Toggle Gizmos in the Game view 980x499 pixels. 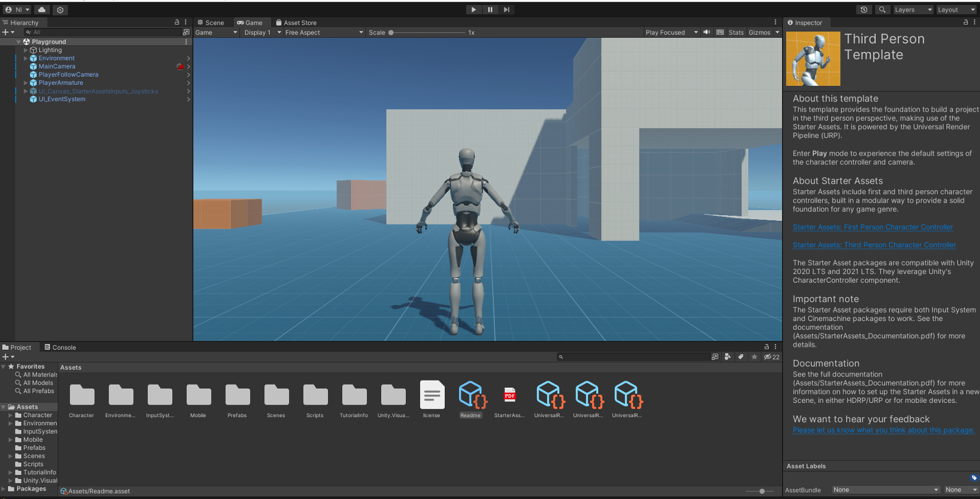[759, 33]
